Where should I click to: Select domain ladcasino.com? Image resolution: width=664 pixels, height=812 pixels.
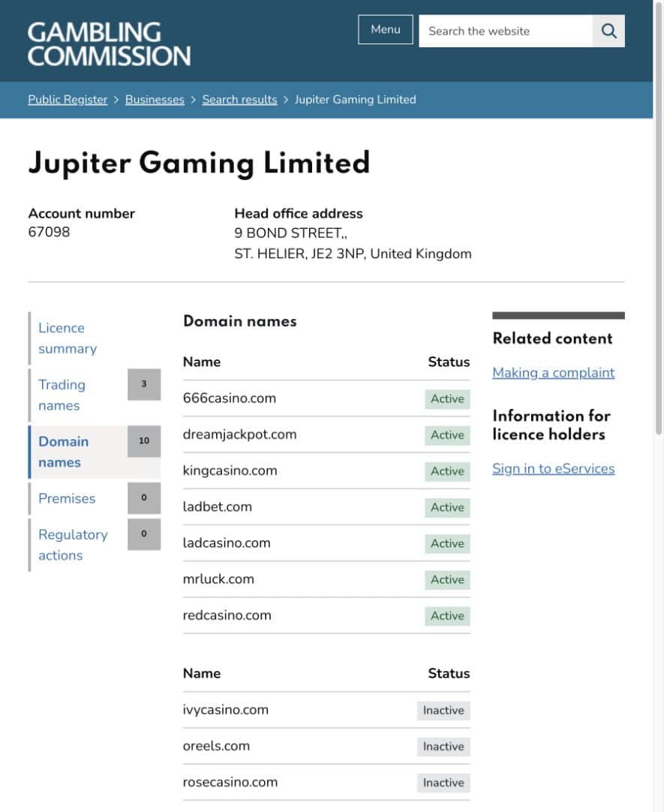click(226, 543)
